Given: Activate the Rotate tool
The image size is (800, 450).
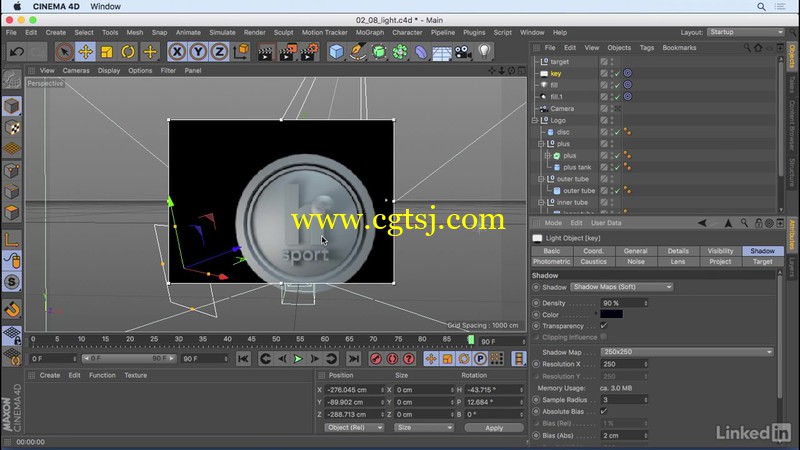Looking at the screenshot, I should coord(128,52).
